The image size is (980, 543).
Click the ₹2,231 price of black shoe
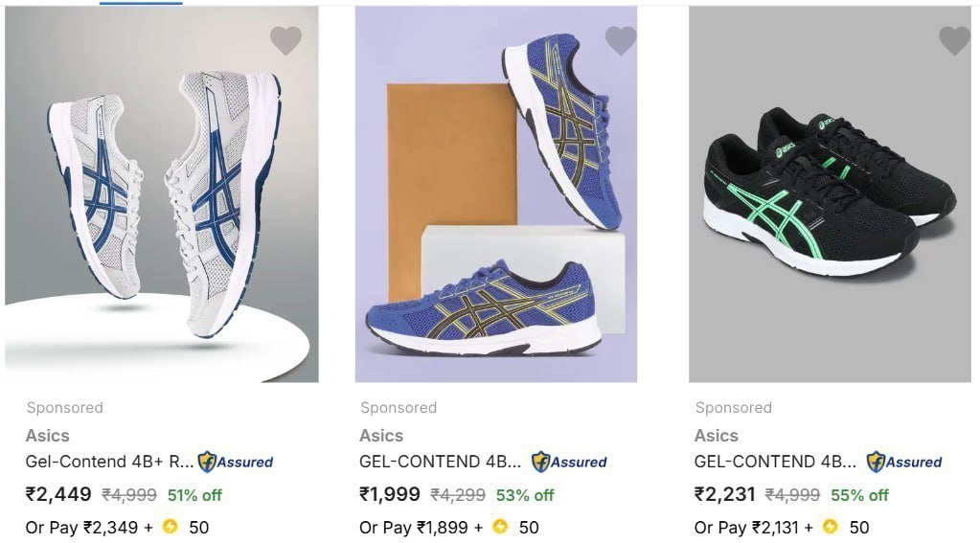(x=724, y=495)
